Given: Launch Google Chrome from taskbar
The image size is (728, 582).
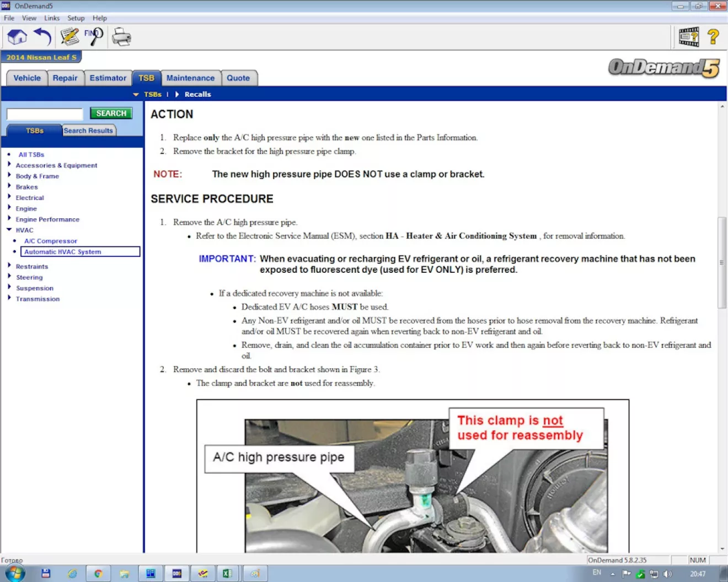Looking at the screenshot, I should pyautogui.click(x=98, y=574).
